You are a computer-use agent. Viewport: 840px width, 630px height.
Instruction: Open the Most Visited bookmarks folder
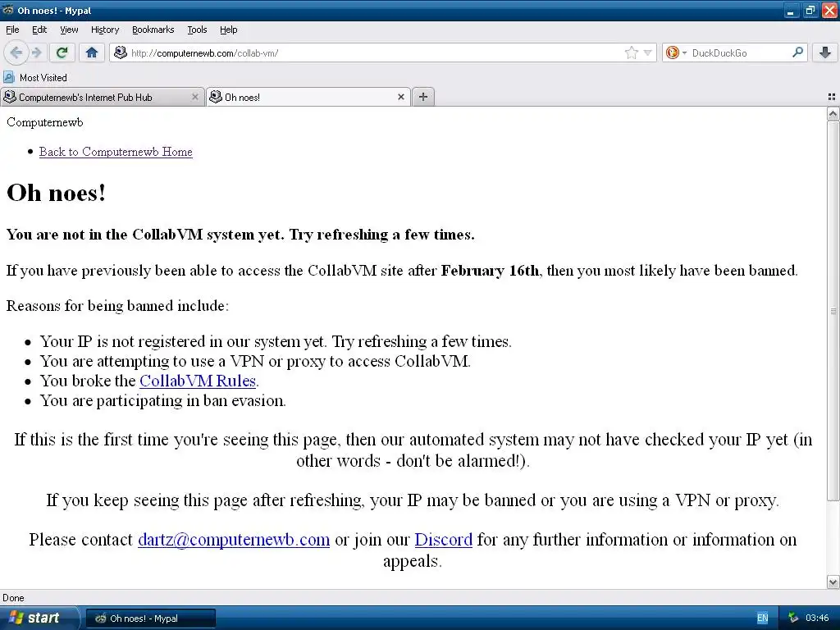click(x=35, y=78)
